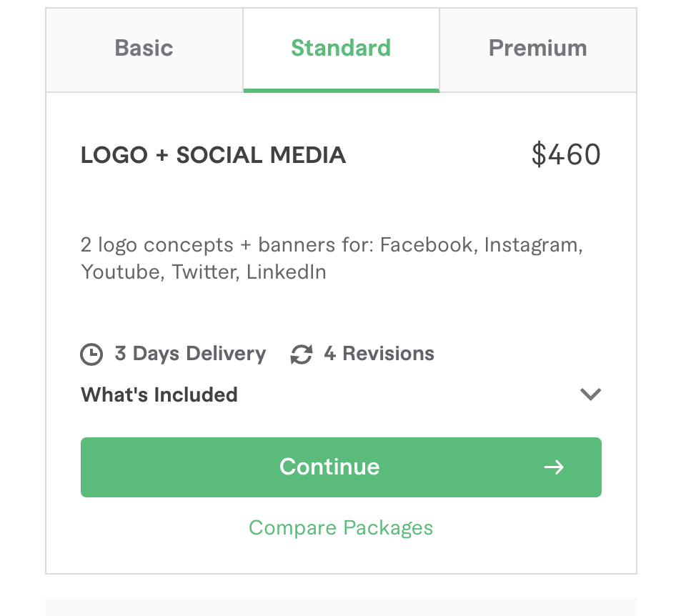The image size is (686, 616).
Task: Click the word Twitter in the description
Action: pyautogui.click(x=203, y=272)
